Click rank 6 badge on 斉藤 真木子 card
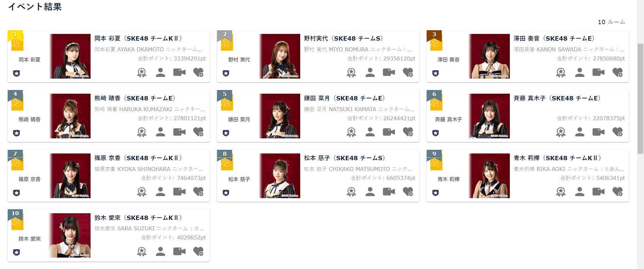The height and width of the screenshot is (269, 644). [x=434, y=95]
